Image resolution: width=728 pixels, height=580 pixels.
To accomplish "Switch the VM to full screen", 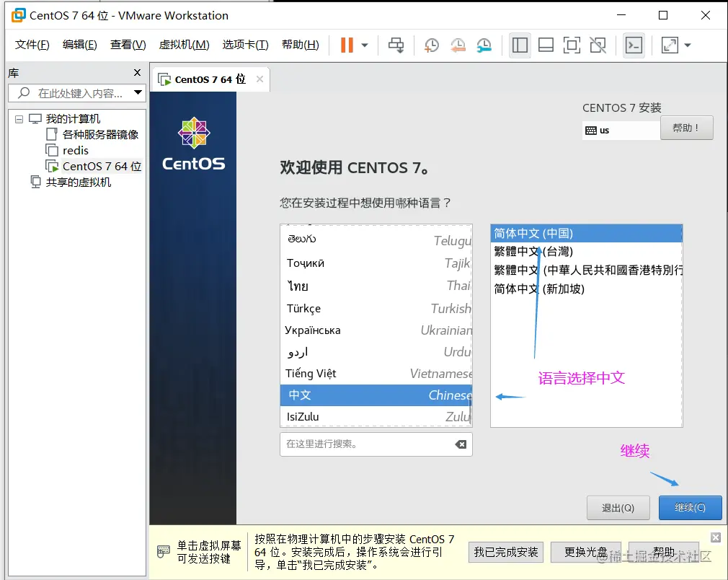I will 572,45.
